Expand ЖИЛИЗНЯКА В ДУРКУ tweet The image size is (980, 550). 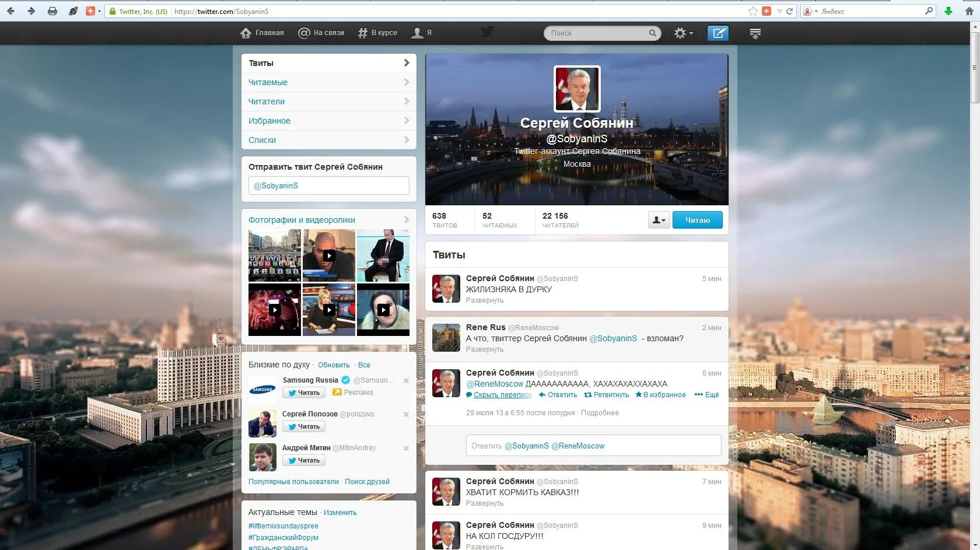click(485, 300)
